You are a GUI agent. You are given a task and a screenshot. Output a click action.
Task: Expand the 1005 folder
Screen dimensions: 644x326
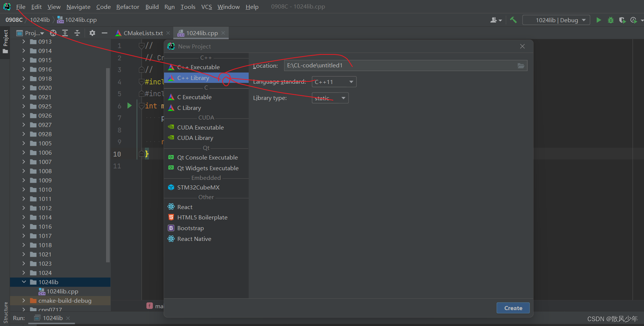coord(24,143)
